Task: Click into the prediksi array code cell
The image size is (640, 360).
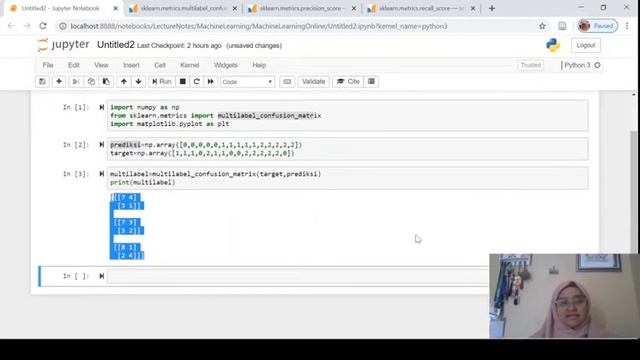Action: point(348,149)
